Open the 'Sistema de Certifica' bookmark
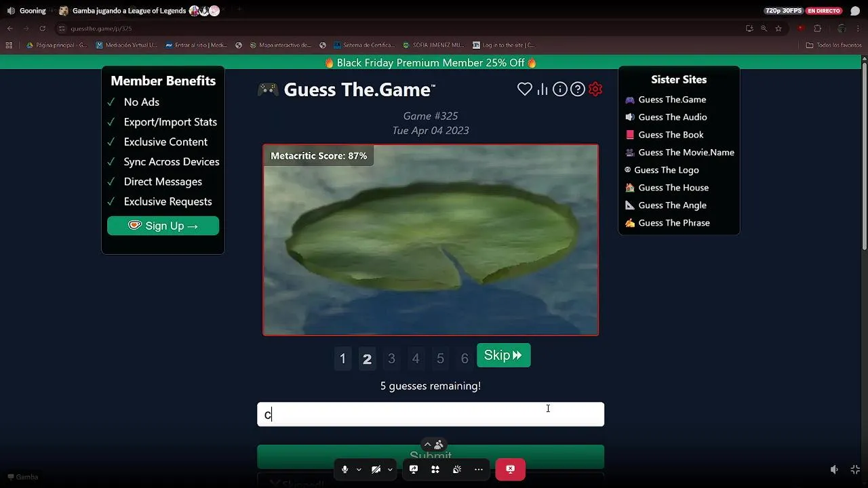The image size is (868, 488). (364, 45)
